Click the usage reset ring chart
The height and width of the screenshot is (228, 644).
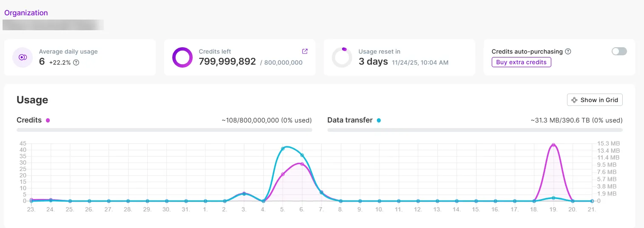[342, 57]
